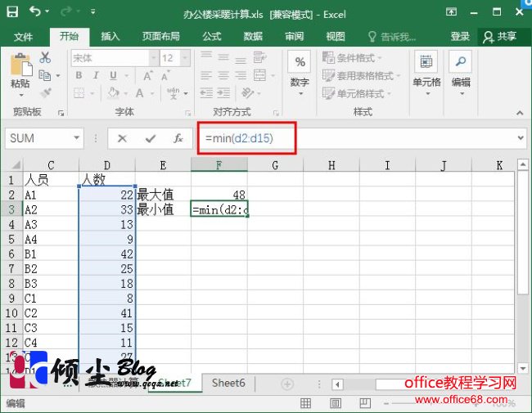The image size is (532, 413).
Task: Click the 粘贴 paste icon
Action: point(20,65)
